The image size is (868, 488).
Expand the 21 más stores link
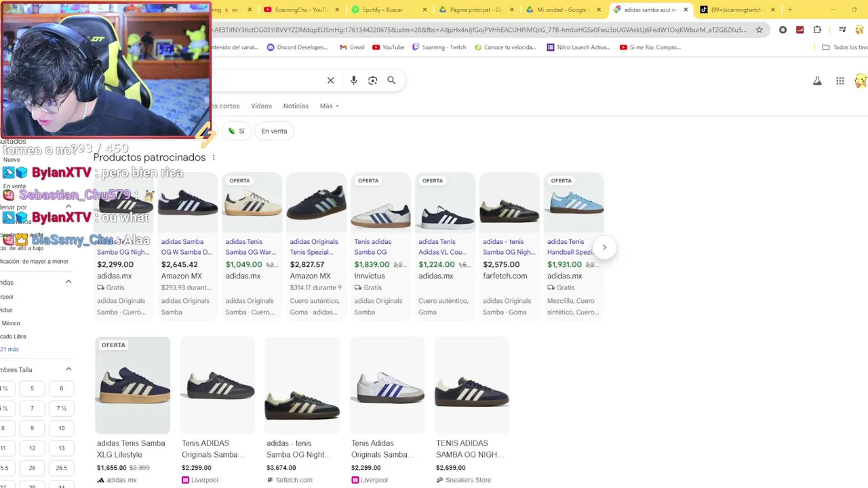(9, 349)
